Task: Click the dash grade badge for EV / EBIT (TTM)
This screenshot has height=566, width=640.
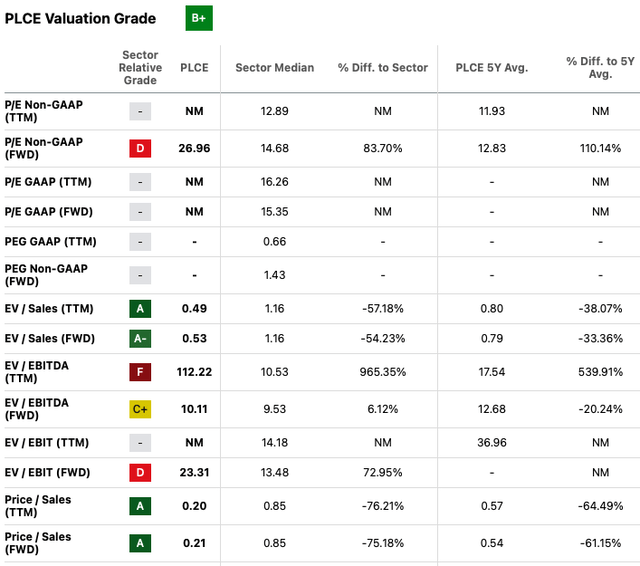Action: click(140, 442)
